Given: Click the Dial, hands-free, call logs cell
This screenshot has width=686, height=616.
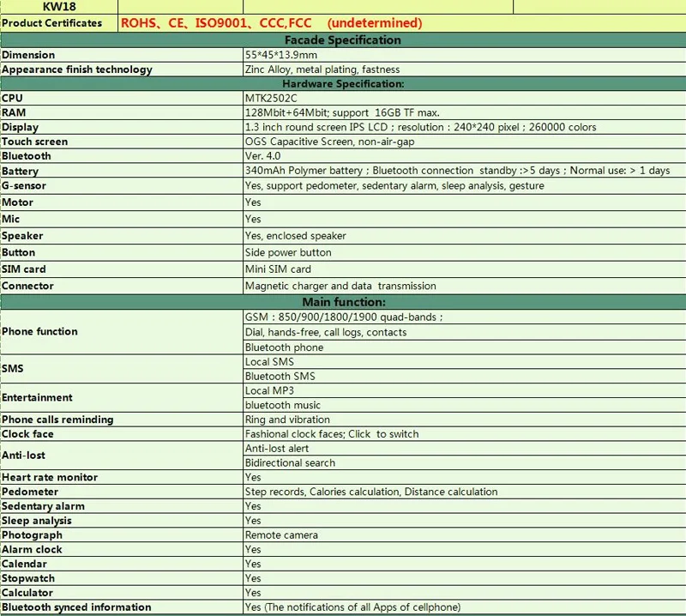Looking at the screenshot, I should tap(465, 332).
